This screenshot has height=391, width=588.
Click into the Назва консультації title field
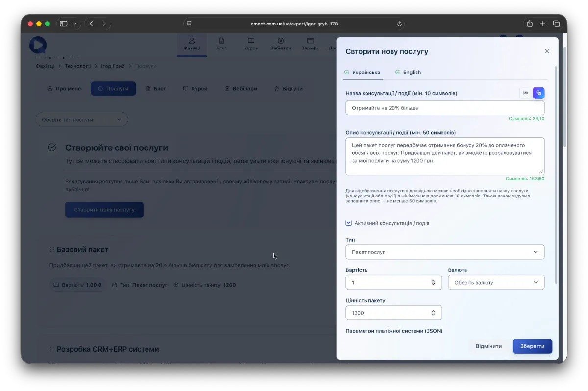click(x=444, y=108)
